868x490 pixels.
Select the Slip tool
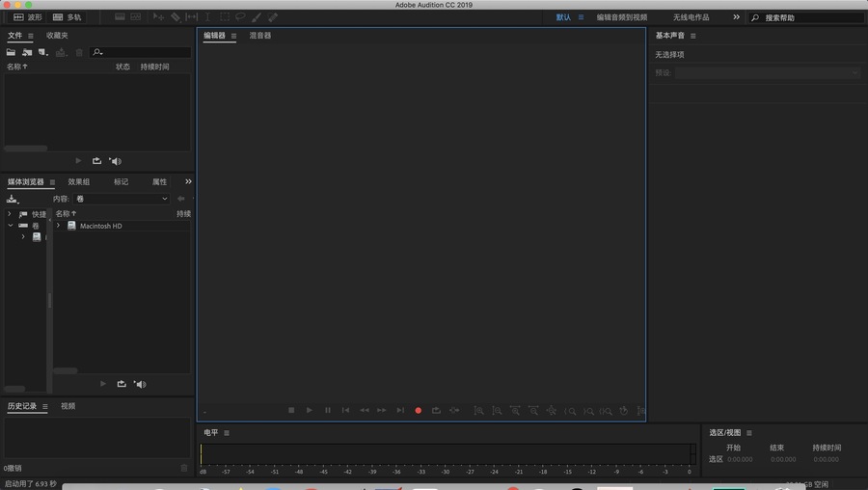click(x=192, y=17)
